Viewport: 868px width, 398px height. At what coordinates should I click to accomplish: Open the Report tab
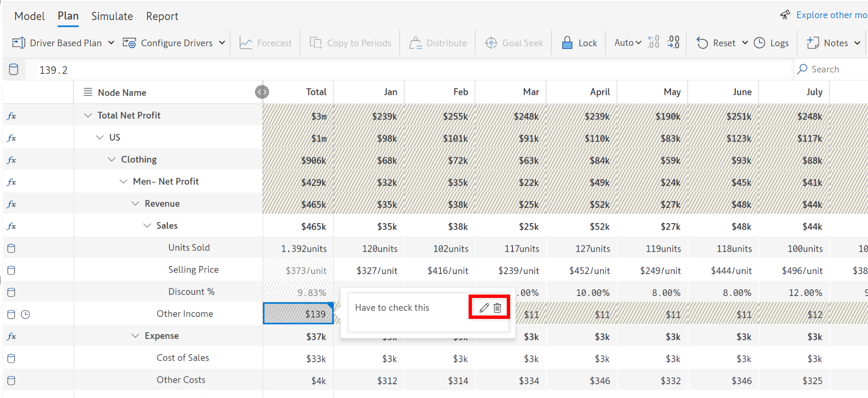click(162, 16)
